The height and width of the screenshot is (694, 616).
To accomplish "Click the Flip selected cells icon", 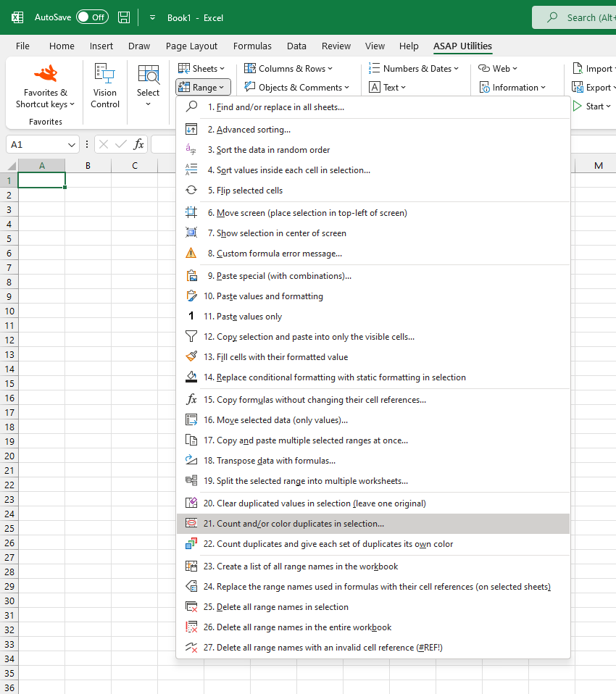I will (x=191, y=191).
